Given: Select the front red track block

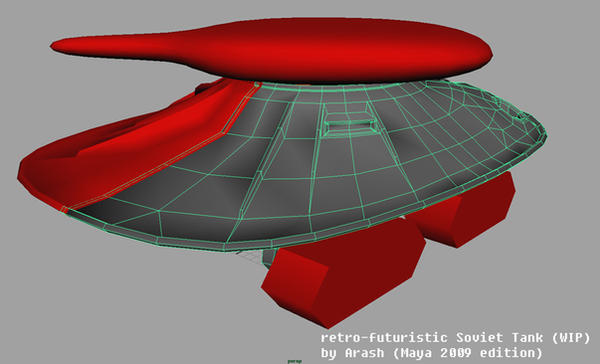Looking at the screenshot, I should 343,272.
